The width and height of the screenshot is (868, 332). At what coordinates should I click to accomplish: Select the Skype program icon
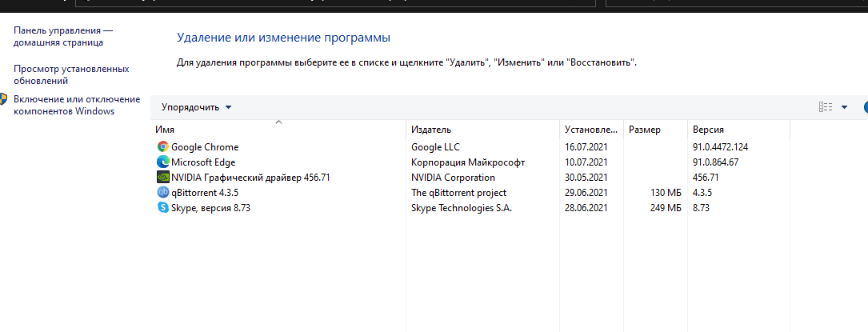[x=162, y=208]
